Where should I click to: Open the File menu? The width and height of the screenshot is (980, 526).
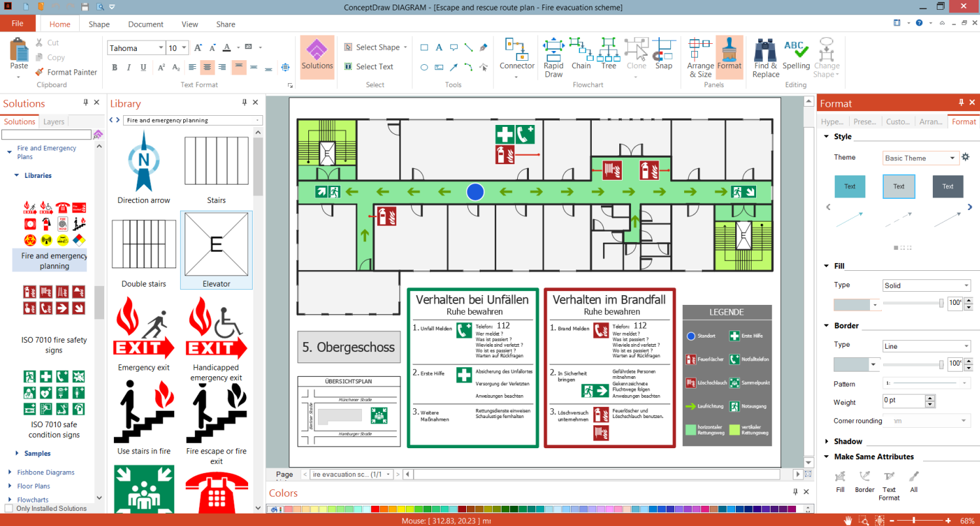(x=18, y=24)
